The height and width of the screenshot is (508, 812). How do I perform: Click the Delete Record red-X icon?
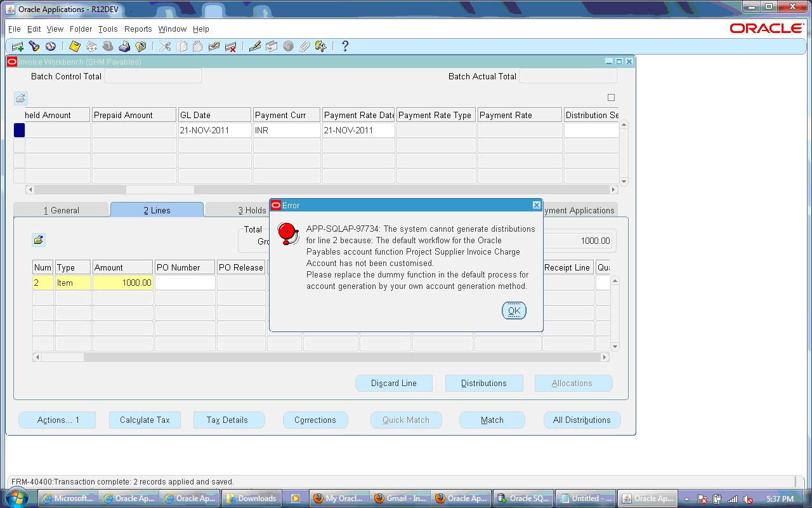click(231, 46)
